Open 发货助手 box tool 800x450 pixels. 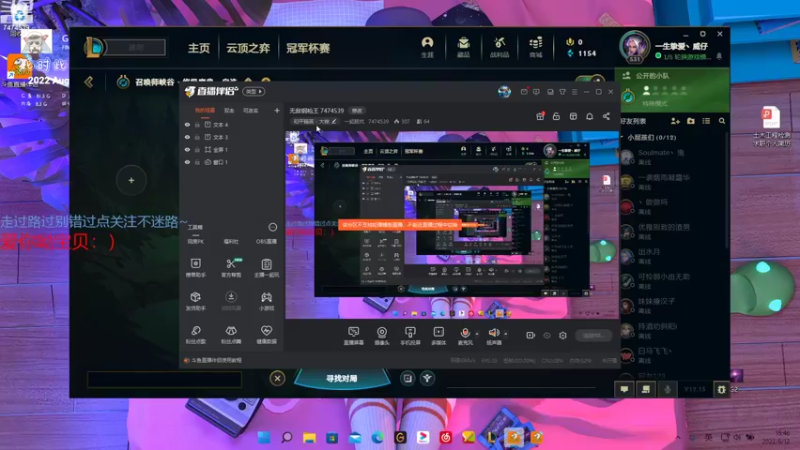click(x=196, y=301)
